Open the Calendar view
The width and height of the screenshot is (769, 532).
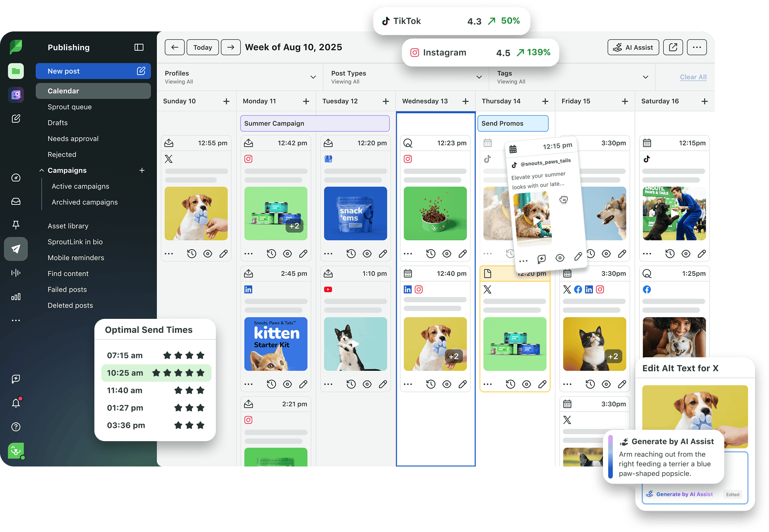pos(93,91)
